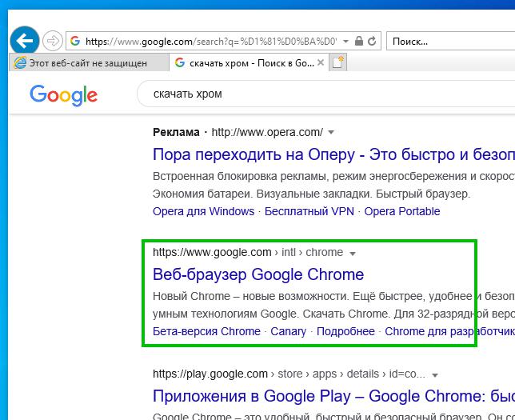The width and height of the screenshot is (515, 420).
Task: Open the address bar autocomplete dropdown arrow
Action: pyautogui.click(x=345, y=42)
